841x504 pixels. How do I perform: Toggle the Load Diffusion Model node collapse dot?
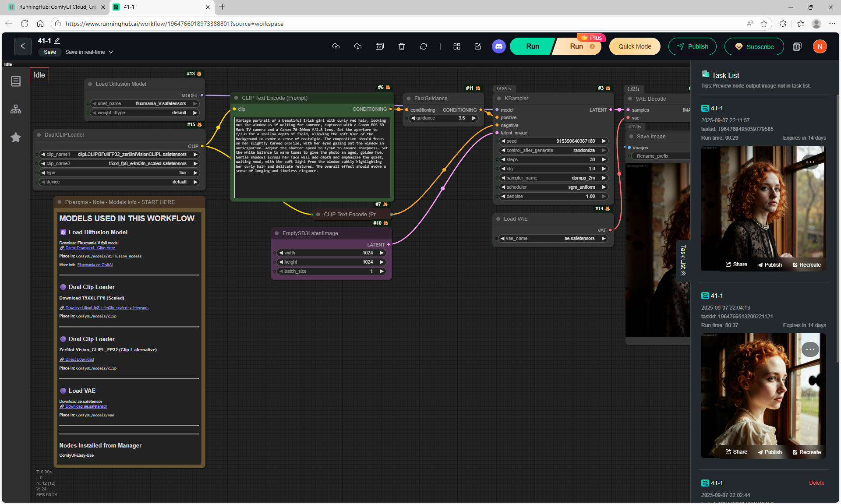(90, 84)
